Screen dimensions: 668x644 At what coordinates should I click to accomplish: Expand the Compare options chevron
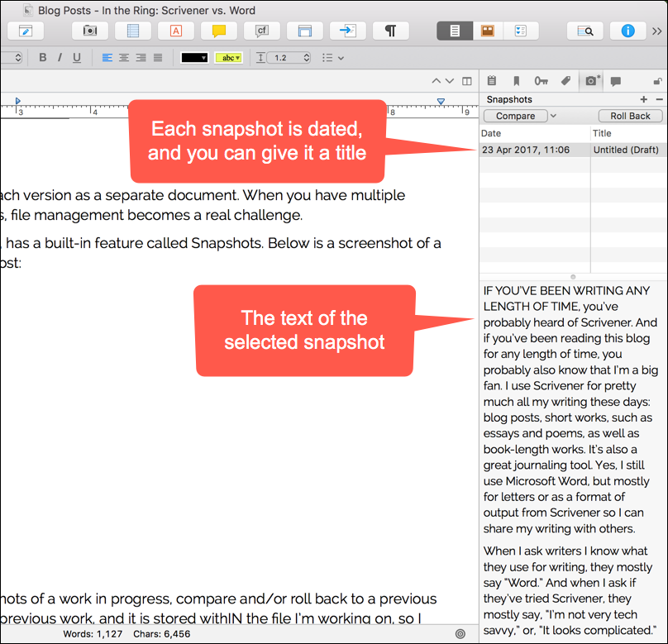point(553,116)
